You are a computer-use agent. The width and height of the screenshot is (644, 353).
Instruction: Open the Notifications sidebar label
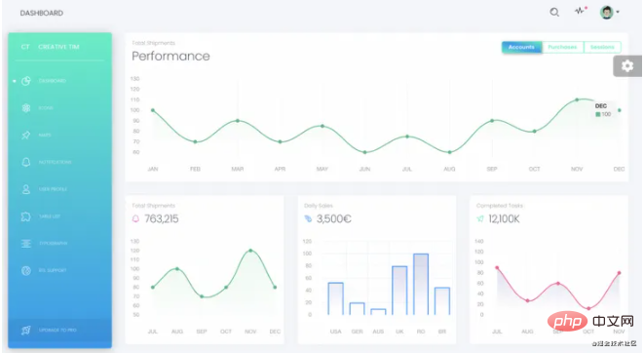(55, 162)
